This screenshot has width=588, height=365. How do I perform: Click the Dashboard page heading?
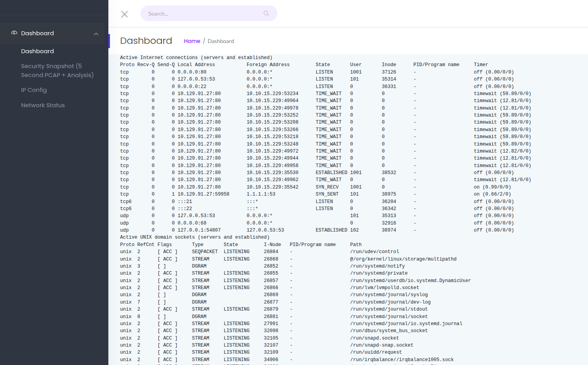(x=146, y=41)
